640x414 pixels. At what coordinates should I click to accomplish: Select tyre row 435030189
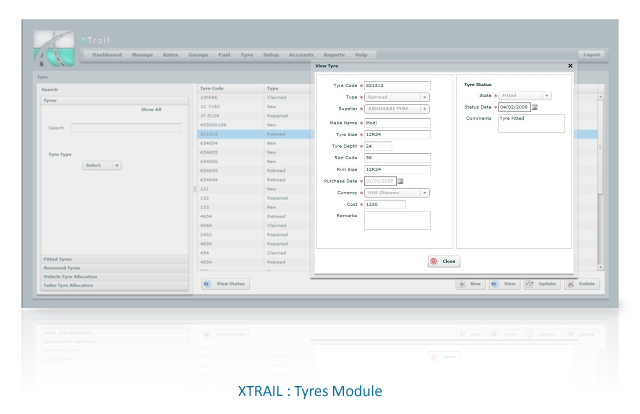[x=254, y=125]
